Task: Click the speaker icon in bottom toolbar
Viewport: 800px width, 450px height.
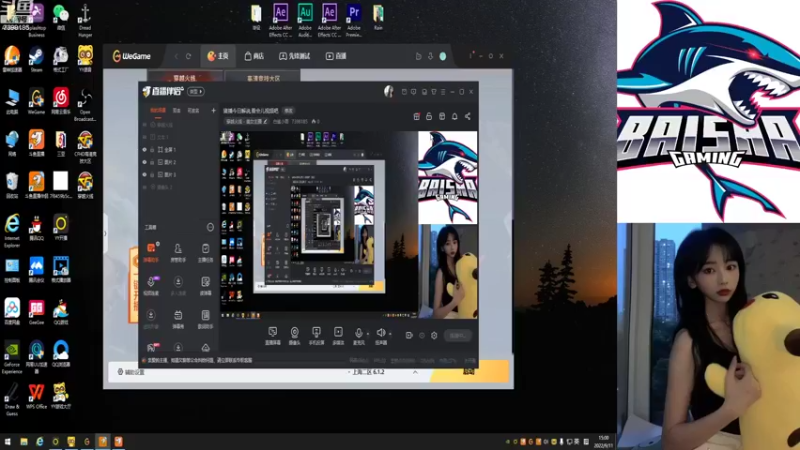Action: (381, 333)
